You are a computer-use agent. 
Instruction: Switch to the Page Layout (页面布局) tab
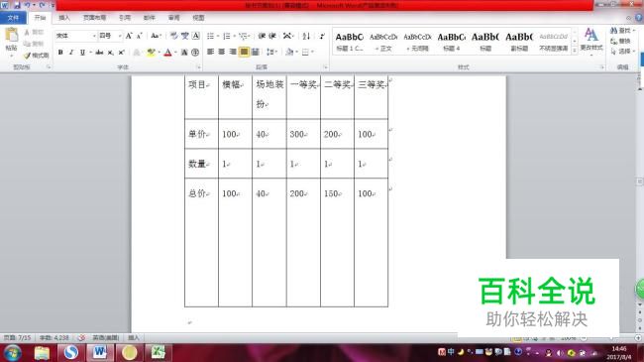coord(94,18)
